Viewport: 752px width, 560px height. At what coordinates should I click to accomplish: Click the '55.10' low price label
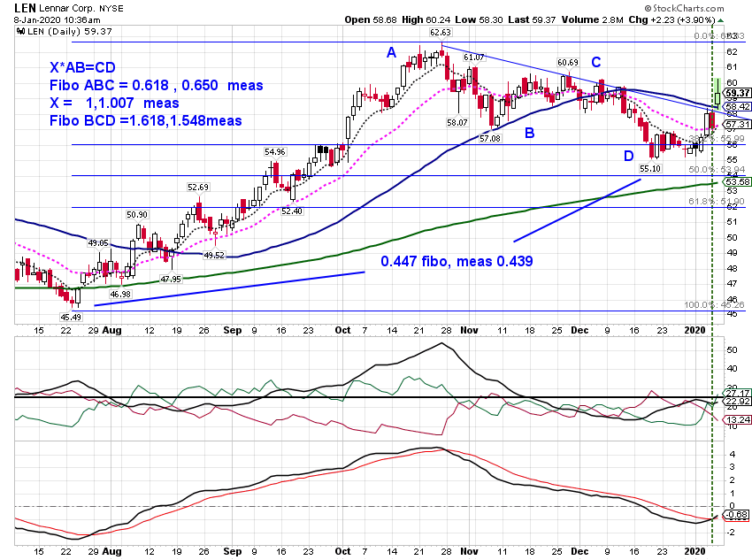coord(650,168)
